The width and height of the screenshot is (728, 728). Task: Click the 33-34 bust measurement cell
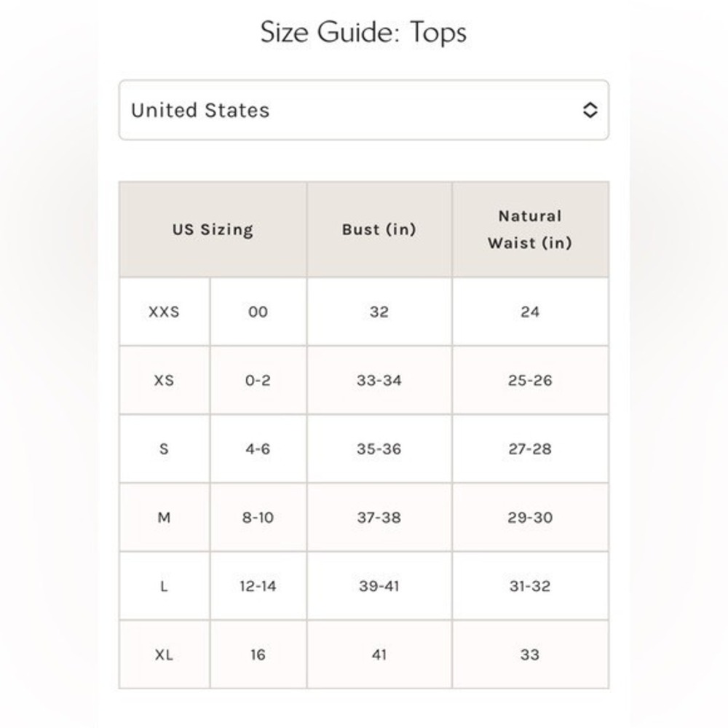pos(379,380)
